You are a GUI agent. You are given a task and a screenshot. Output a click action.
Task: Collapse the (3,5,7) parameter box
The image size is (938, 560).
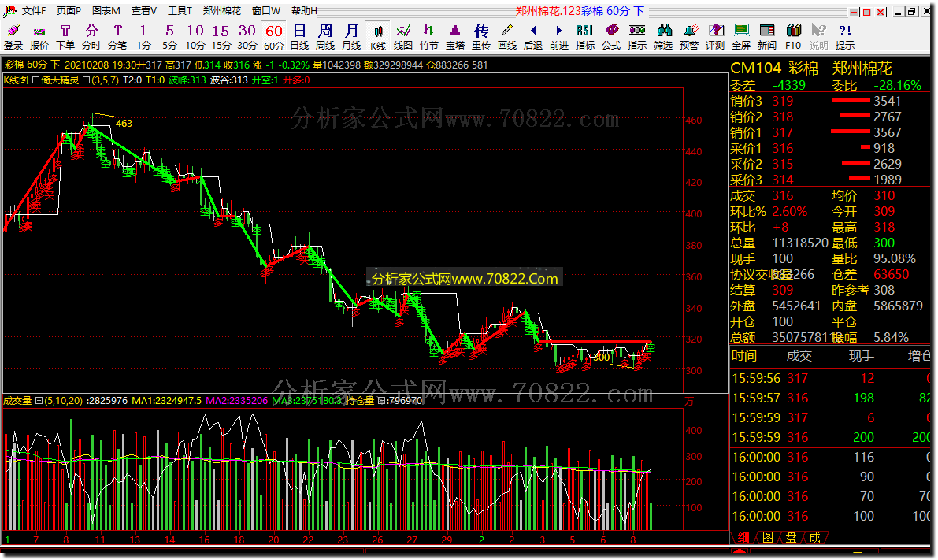(86, 80)
